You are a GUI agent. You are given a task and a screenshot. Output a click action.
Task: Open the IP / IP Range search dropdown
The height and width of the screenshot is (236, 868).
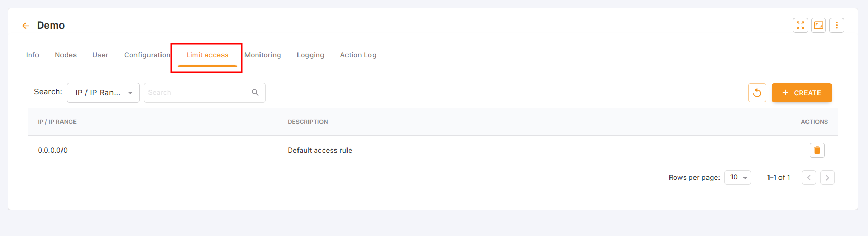103,93
